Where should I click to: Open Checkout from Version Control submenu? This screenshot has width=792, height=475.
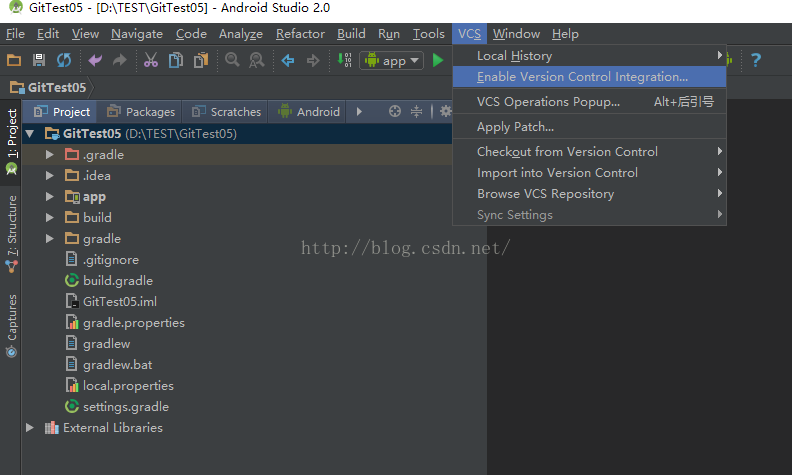tap(589, 152)
